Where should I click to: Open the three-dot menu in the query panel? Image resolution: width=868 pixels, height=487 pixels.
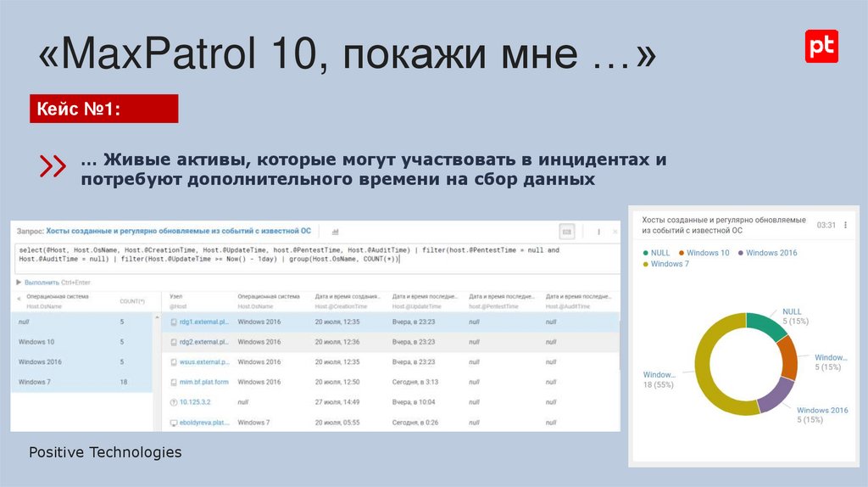coord(598,232)
